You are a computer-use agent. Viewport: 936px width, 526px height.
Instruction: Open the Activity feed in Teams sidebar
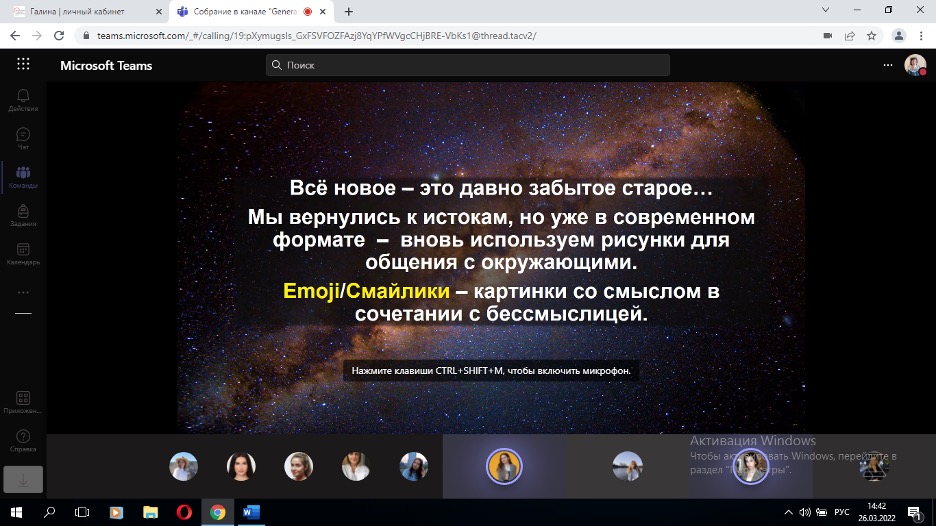23,99
